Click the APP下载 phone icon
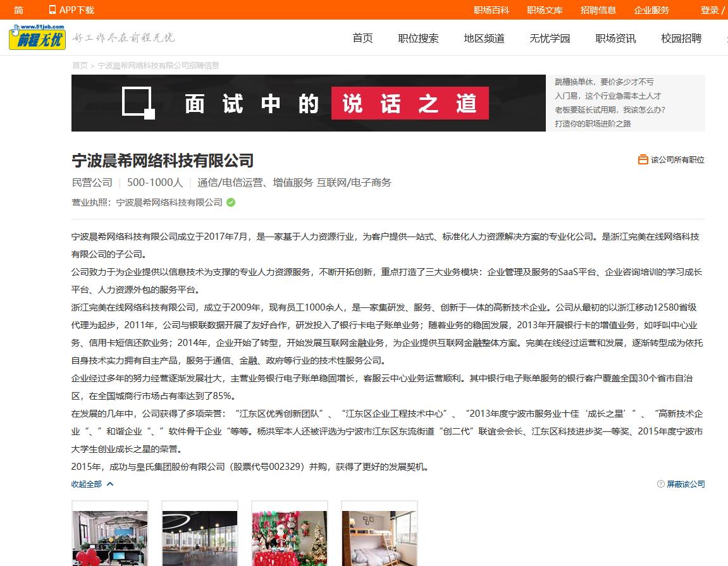Image resolution: width=728 pixels, height=566 pixels. [52, 10]
